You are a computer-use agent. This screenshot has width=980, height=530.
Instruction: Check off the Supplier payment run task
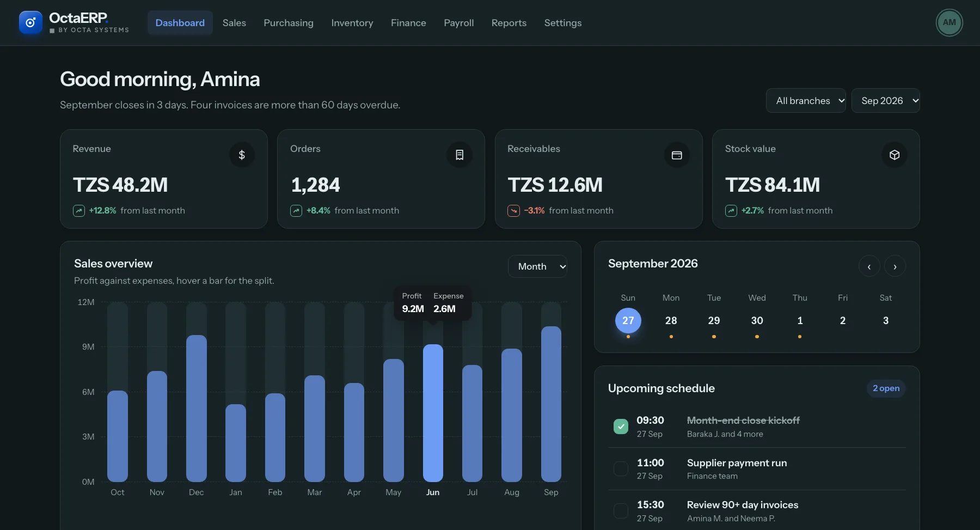(621, 468)
